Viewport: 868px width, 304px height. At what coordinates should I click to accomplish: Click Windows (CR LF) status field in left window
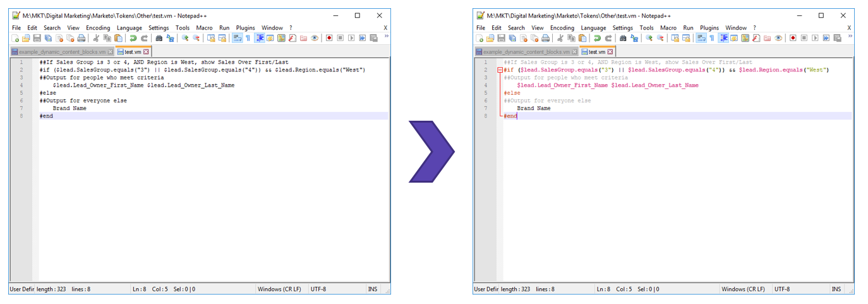pos(280,289)
